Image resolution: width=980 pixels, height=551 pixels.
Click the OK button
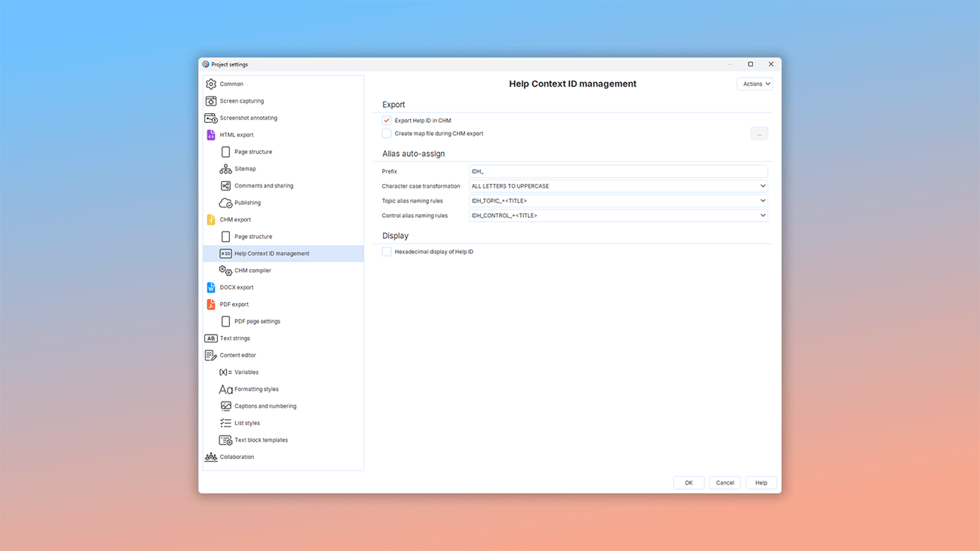pyautogui.click(x=688, y=482)
